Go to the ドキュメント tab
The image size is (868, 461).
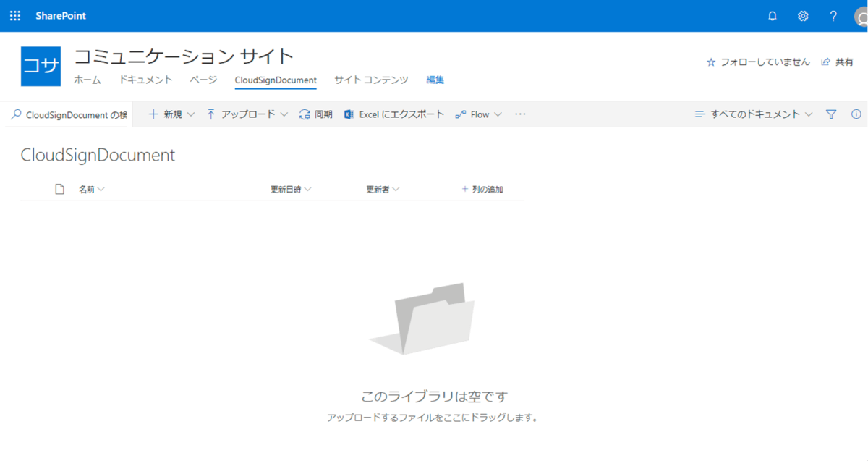146,80
